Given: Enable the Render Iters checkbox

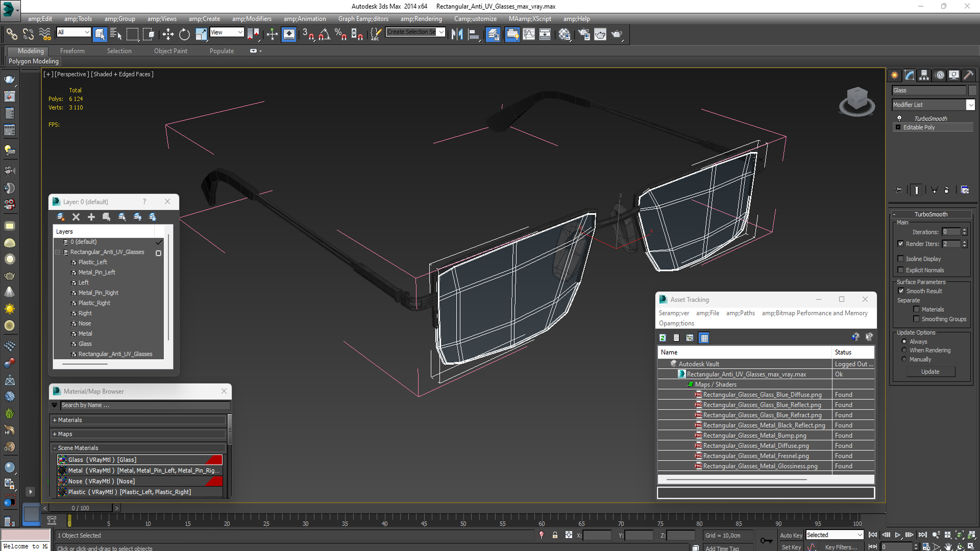Looking at the screenshot, I should tap(900, 244).
